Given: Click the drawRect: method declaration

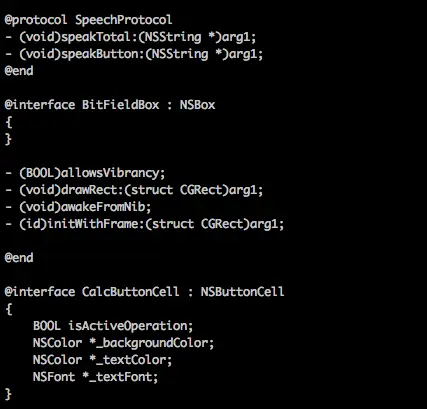Looking at the screenshot, I should click(134, 190).
